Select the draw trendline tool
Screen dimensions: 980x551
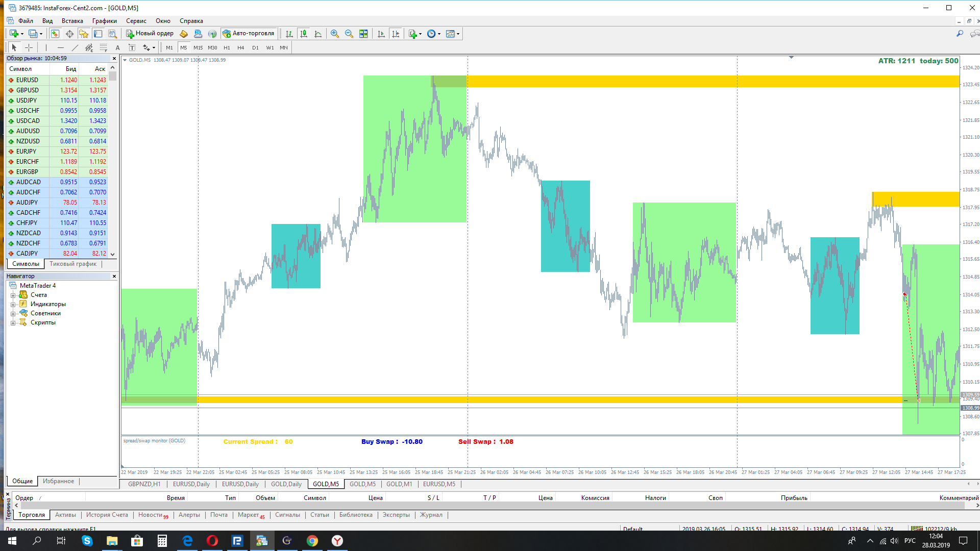[75, 47]
